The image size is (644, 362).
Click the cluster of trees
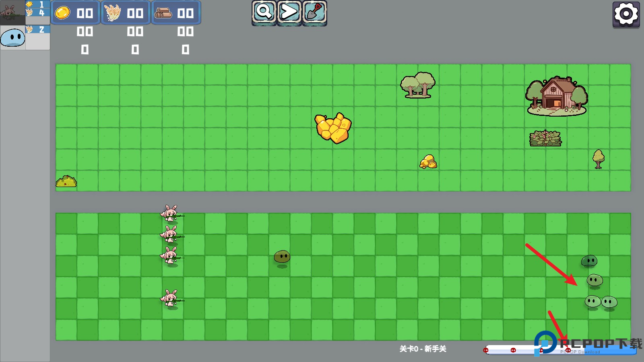coord(417,85)
